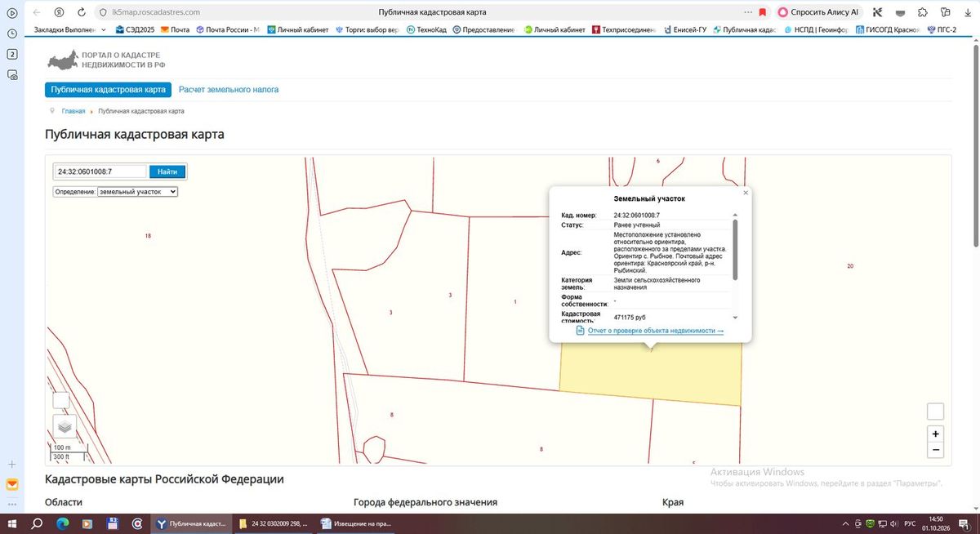The width and height of the screenshot is (980, 534).
Task: Open browser downloads panel
Action: click(969, 12)
